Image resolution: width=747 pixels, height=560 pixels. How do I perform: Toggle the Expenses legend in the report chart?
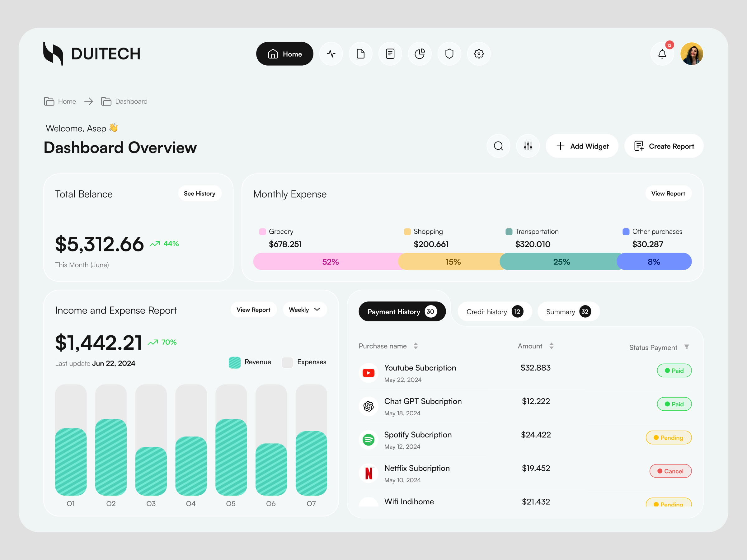(303, 362)
